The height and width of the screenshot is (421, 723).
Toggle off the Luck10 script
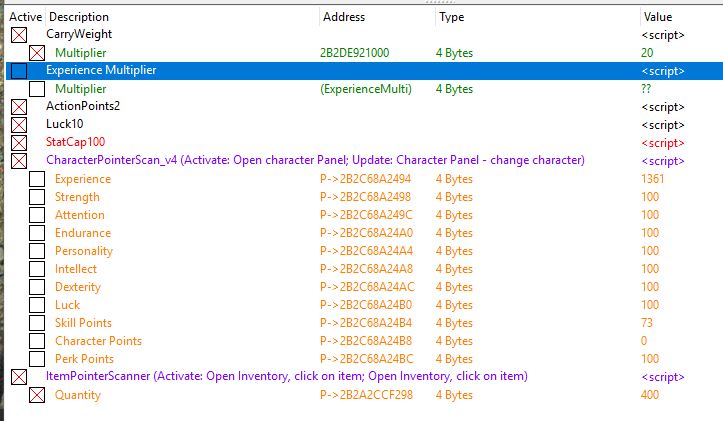19,125
